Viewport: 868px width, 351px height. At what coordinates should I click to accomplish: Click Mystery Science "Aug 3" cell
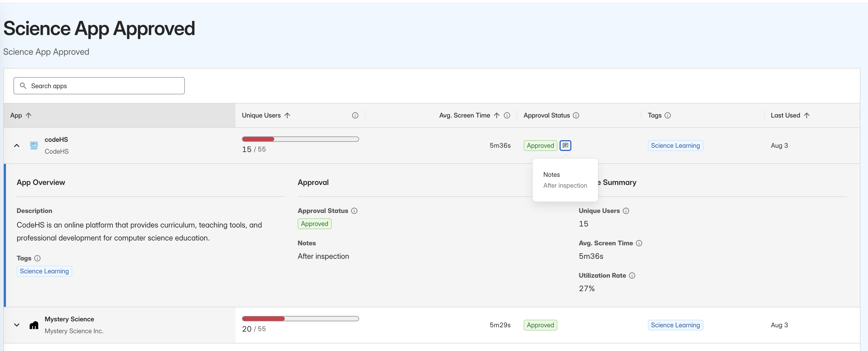pyautogui.click(x=779, y=325)
